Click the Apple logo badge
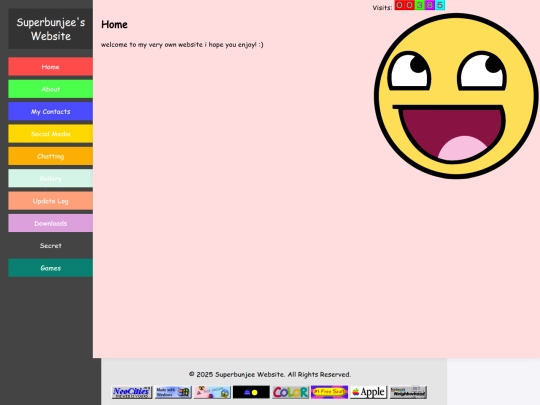Viewport: 540px width, 405px height. (368, 392)
